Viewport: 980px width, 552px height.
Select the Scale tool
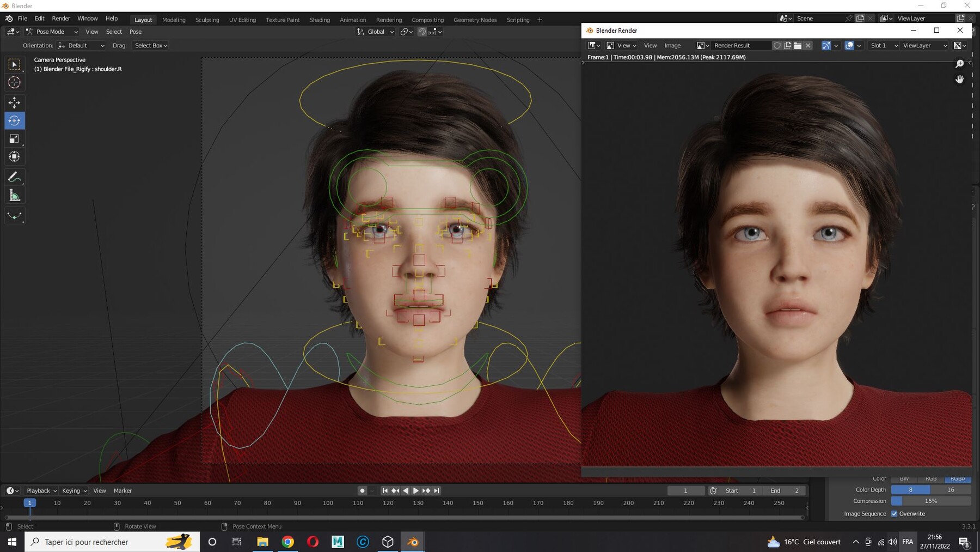(x=14, y=138)
